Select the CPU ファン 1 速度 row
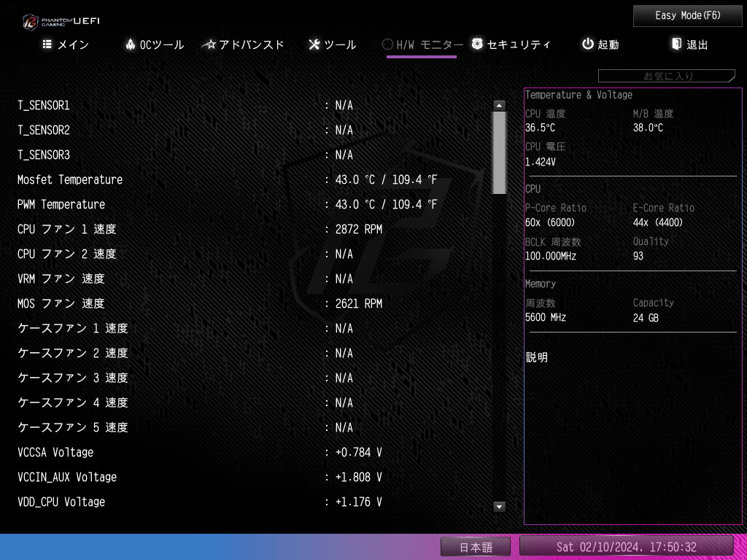This screenshot has height=560, width=747. point(252,229)
